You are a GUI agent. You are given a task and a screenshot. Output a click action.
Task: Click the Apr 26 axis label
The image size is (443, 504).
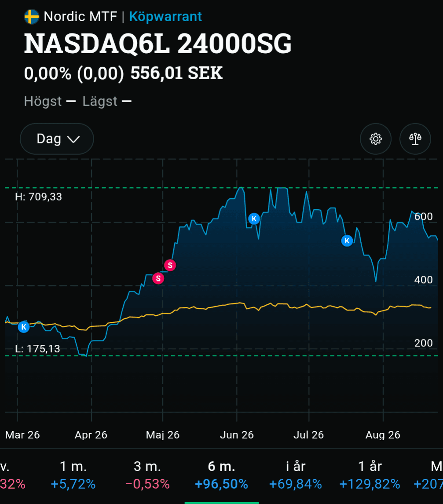point(91,435)
